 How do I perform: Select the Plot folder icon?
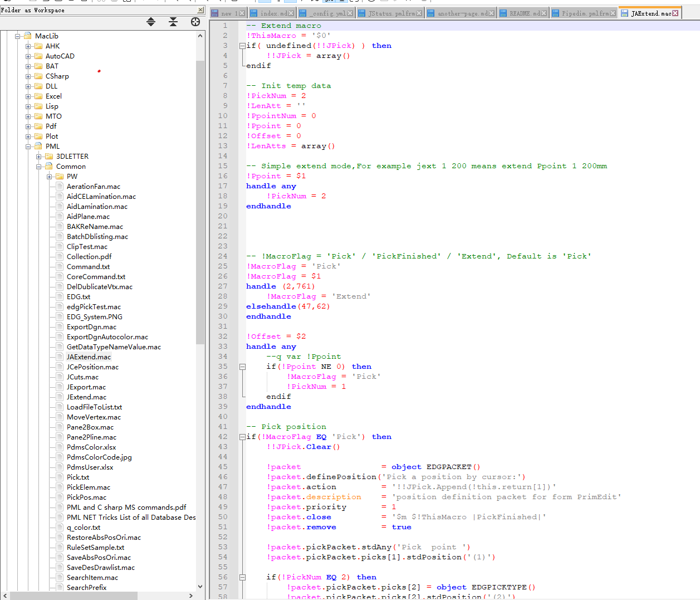38,136
